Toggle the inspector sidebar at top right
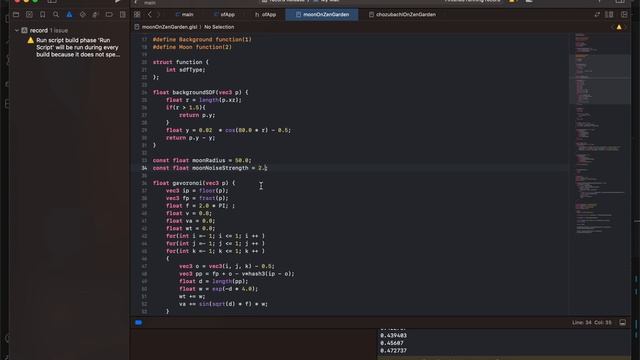This screenshot has width=640, height=360. tap(620, 1)
